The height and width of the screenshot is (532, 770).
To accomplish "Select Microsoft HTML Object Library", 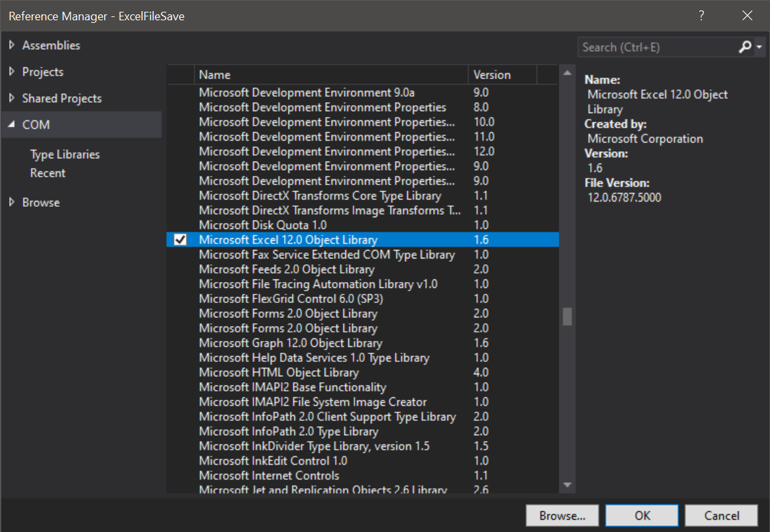I will [x=362, y=372].
